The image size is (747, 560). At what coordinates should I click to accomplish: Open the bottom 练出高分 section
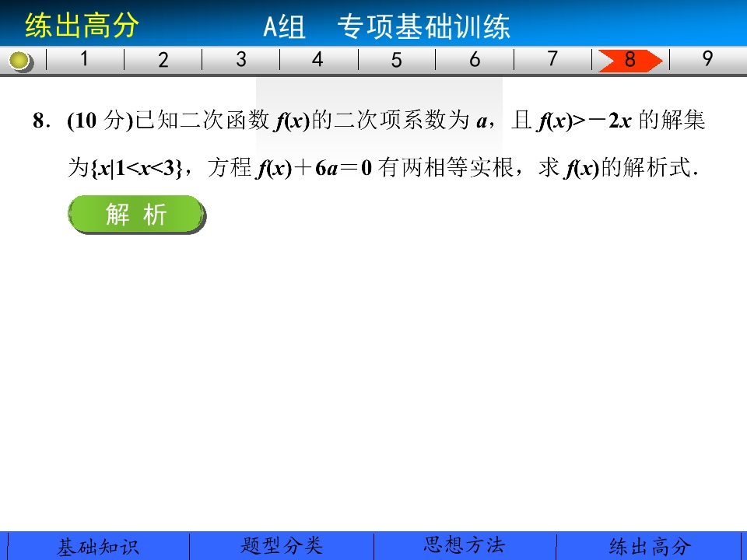[650, 546]
